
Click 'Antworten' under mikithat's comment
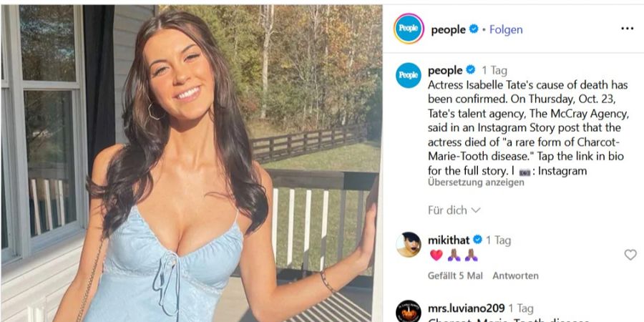515,276
